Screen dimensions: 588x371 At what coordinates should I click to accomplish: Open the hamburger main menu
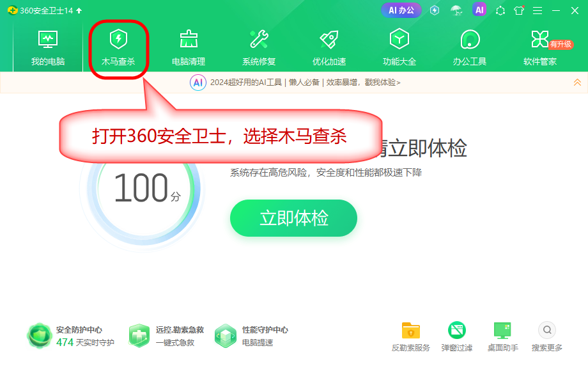pyautogui.click(x=538, y=10)
